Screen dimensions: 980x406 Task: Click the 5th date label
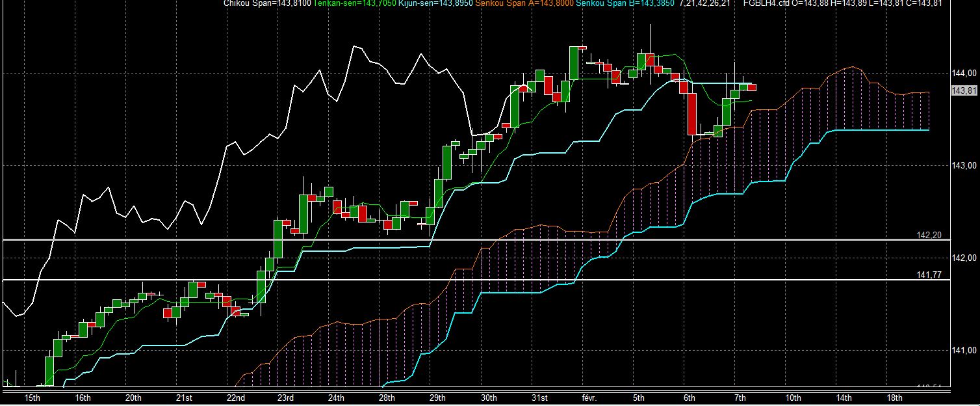638,398
